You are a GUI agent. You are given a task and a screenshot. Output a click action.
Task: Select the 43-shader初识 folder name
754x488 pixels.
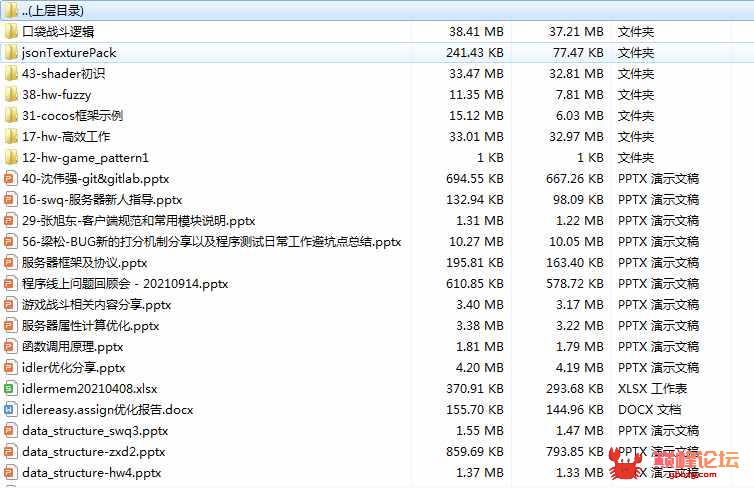click(63, 74)
